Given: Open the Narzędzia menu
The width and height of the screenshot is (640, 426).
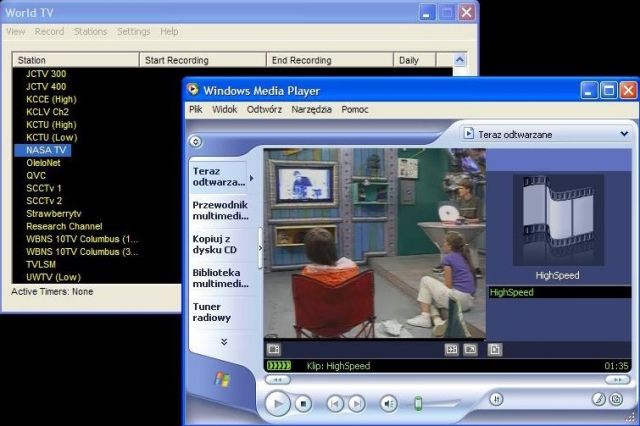Looking at the screenshot, I should point(311,109).
